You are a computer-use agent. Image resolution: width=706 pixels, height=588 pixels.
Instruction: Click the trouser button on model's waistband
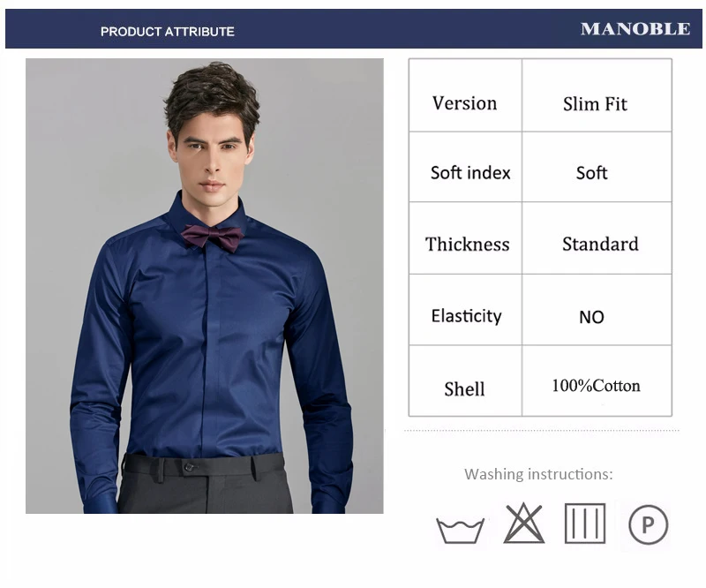click(189, 467)
